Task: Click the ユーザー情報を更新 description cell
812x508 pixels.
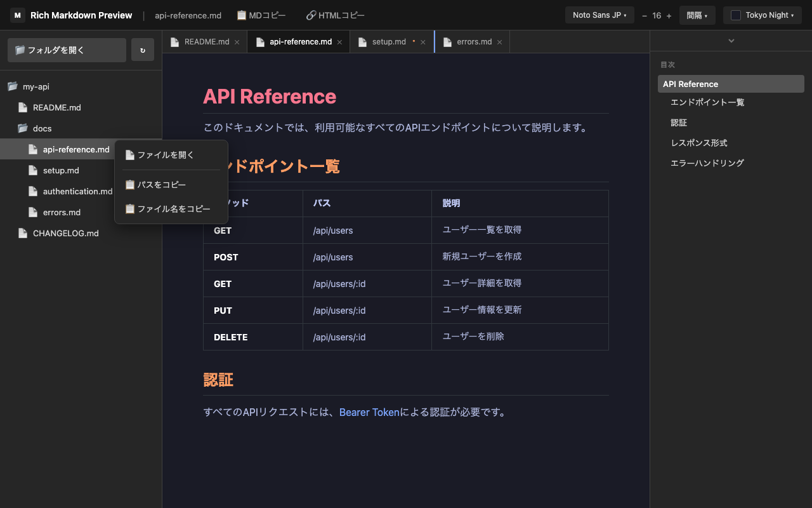Action: pos(520,311)
